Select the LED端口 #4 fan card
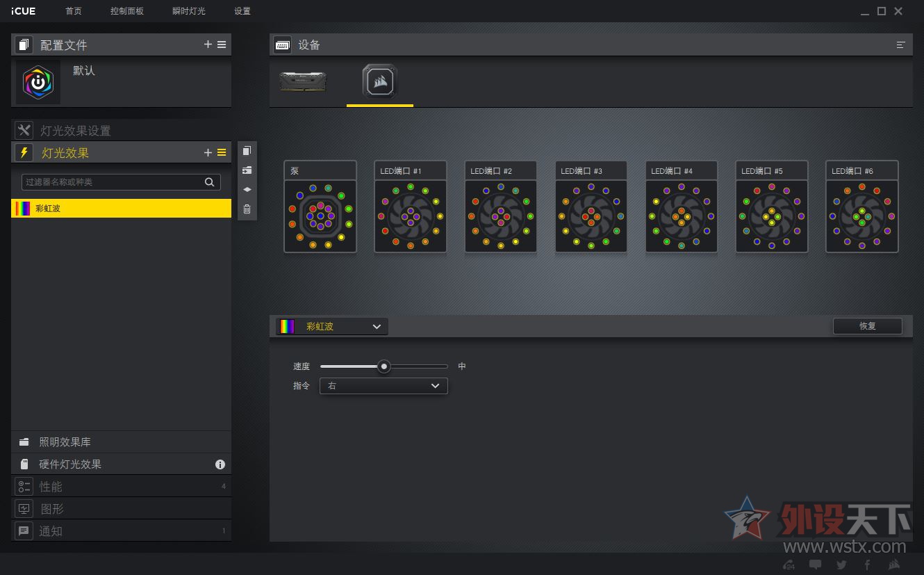Viewport: 924px width, 575px height. click(682, 206)
